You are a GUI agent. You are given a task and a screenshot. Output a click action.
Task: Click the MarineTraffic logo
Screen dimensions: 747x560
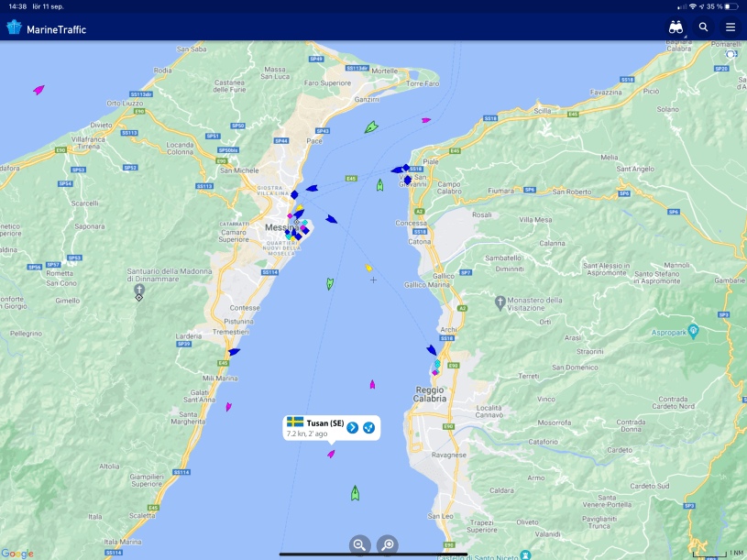(x=47, y=28)
